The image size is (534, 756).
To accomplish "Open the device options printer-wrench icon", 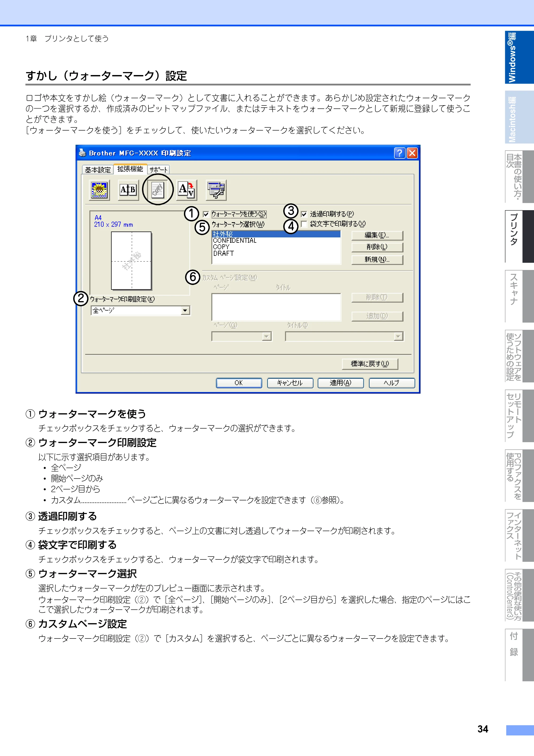I will [x=216, y=190].
